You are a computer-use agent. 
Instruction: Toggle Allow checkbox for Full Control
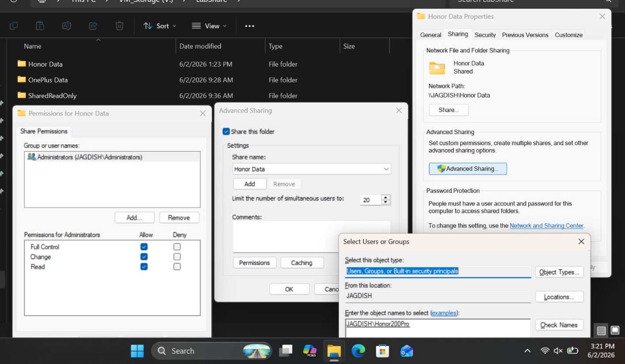point(144,247)
